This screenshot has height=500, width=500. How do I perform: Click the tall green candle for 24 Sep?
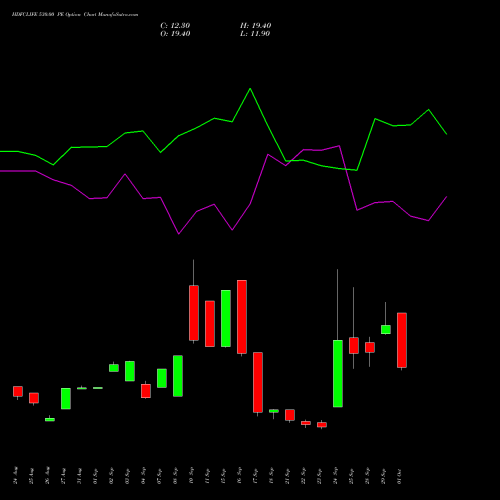(338, 374)
